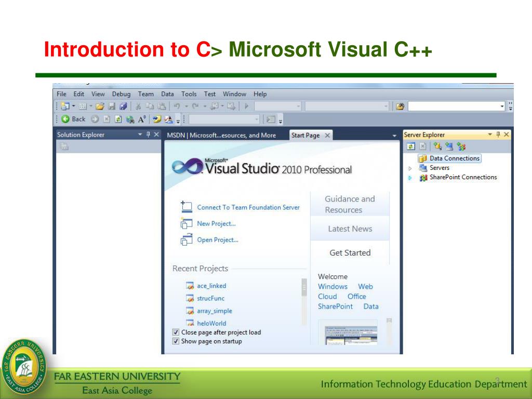
Task: Click the Open File folder icon
Action: pos(100,106)
